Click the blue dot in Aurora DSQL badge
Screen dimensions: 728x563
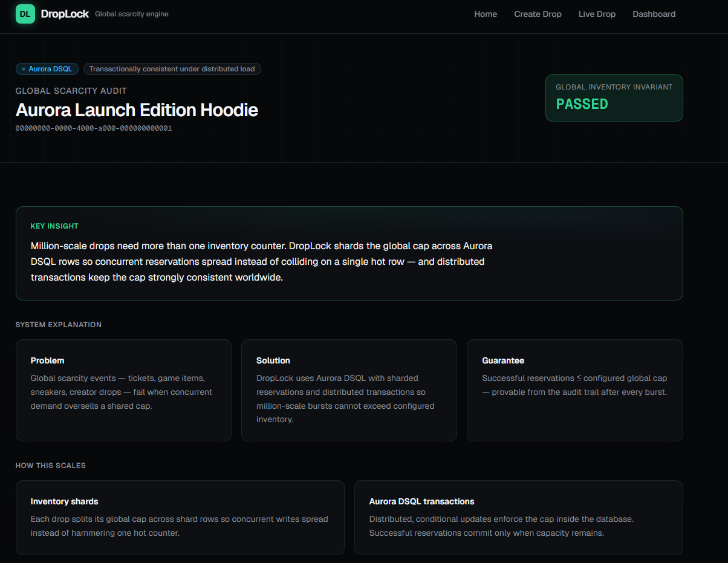(24, 69)
